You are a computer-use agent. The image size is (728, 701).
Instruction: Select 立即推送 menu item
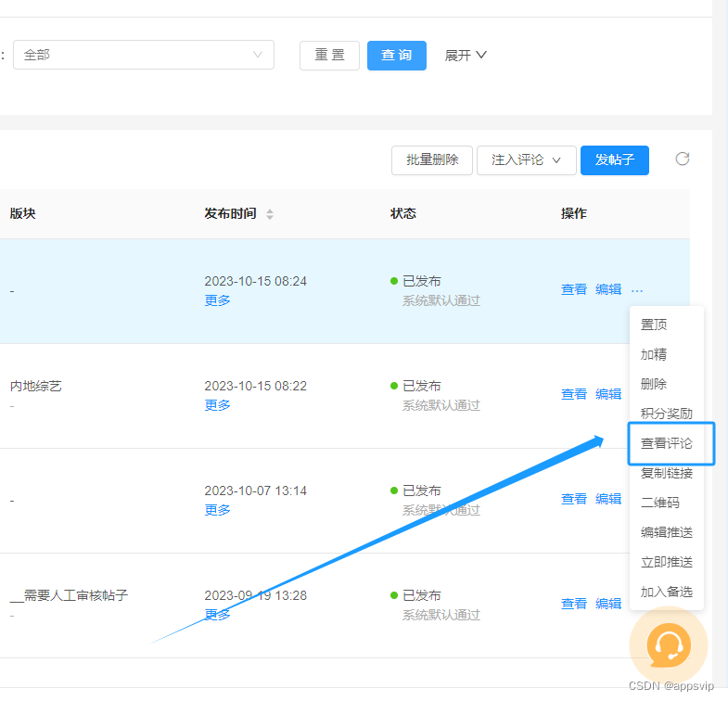[x=666, y=562]
